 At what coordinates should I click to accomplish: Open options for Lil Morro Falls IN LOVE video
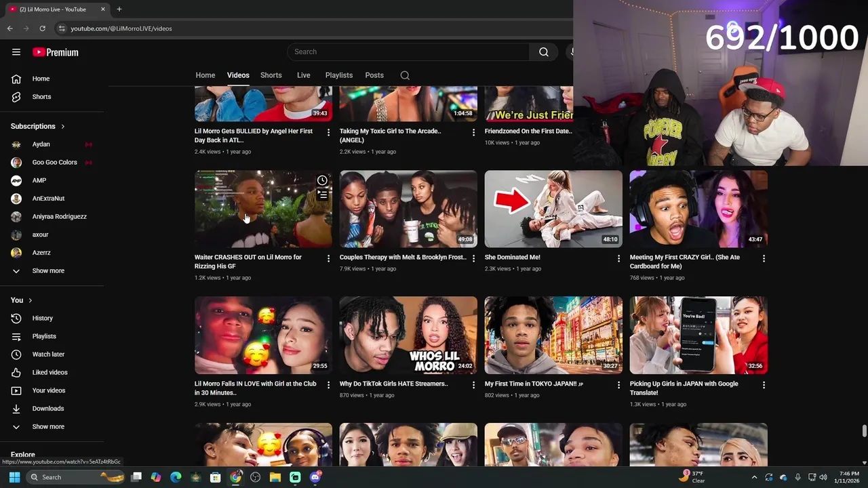pos(328,384)
